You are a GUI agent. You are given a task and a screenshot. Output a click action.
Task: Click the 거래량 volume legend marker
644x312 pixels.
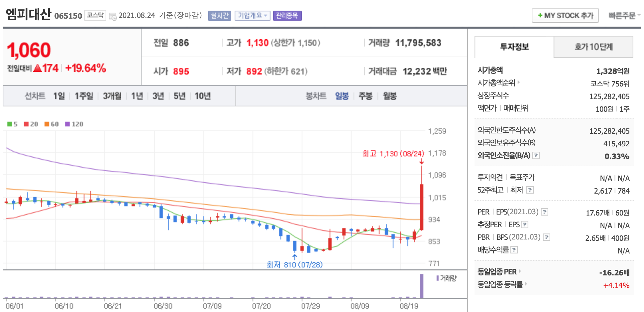pos(438,278)
